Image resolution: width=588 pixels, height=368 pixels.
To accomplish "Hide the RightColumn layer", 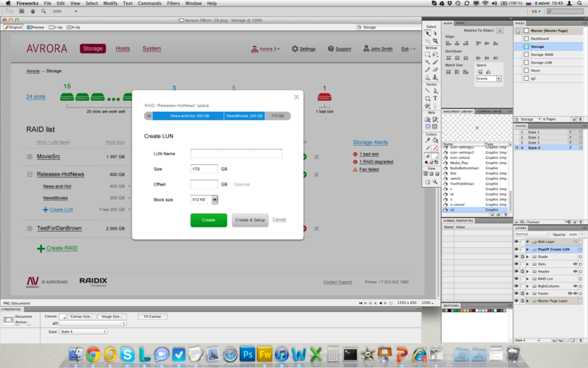I will point(517,286).
